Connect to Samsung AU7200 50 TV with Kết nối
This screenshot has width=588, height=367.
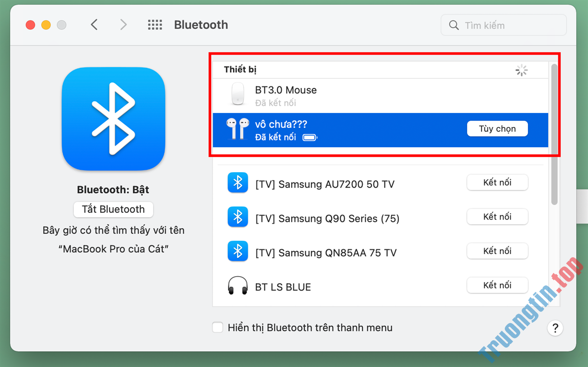[497, 183]
